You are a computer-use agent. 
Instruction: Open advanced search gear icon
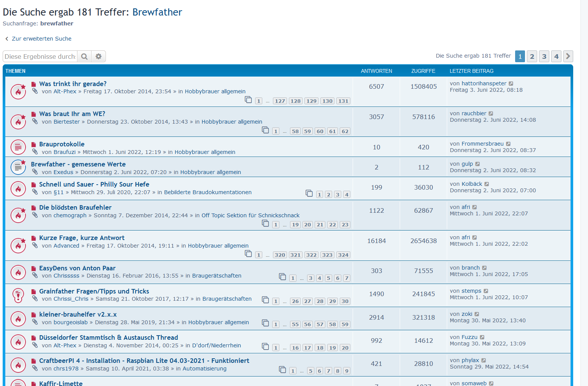99,56
